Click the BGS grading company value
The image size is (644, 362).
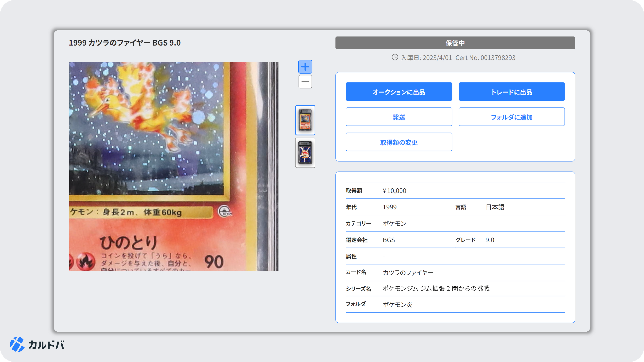tap(389, 240)
